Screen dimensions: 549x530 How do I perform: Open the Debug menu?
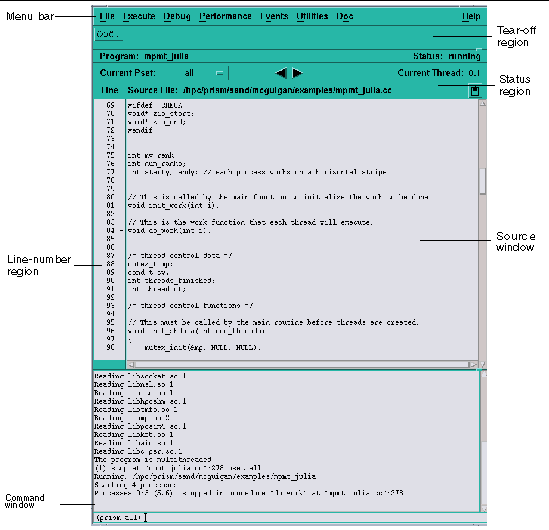tap(177, 16)
